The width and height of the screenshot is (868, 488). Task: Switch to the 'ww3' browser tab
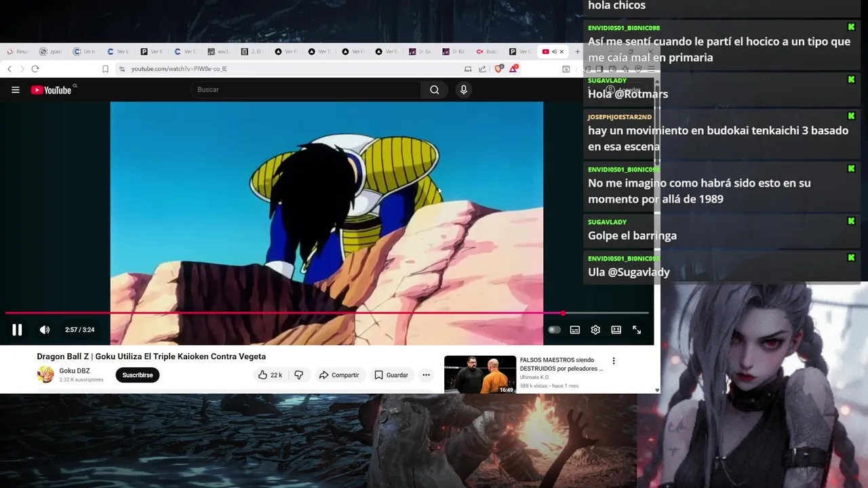[x=220, y=52]
